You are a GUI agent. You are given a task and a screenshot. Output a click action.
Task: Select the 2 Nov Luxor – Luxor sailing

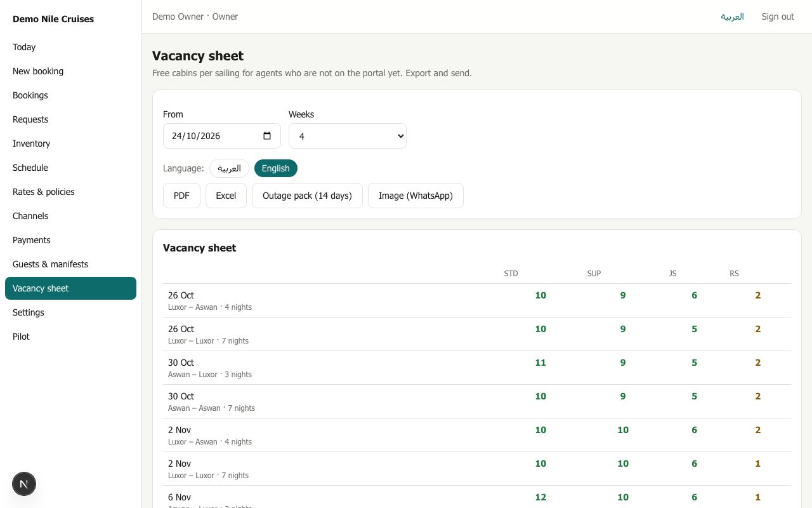[x=477, y=469]
